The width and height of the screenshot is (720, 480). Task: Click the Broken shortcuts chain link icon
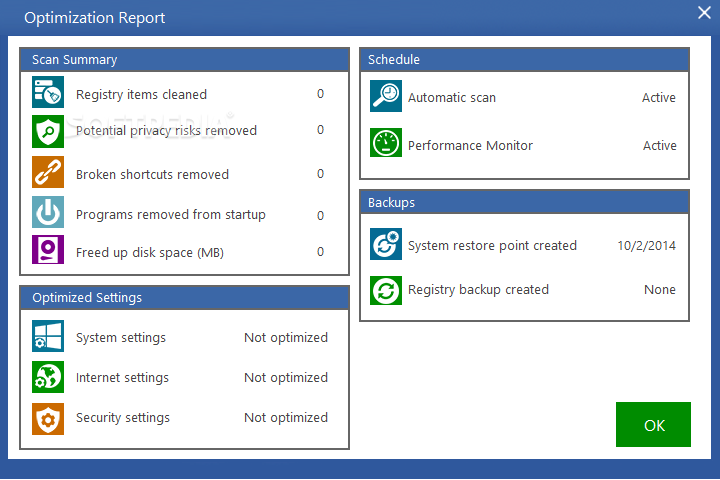click(48, 172)
